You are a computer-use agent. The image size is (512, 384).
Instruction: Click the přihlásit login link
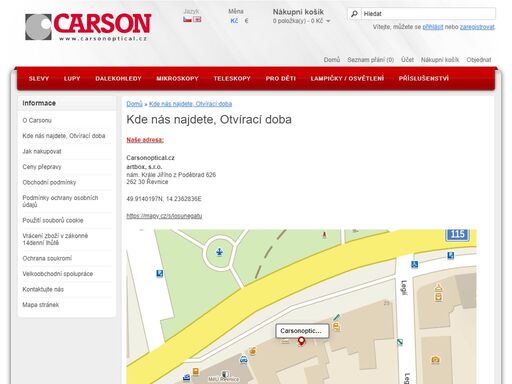(433, 27)
